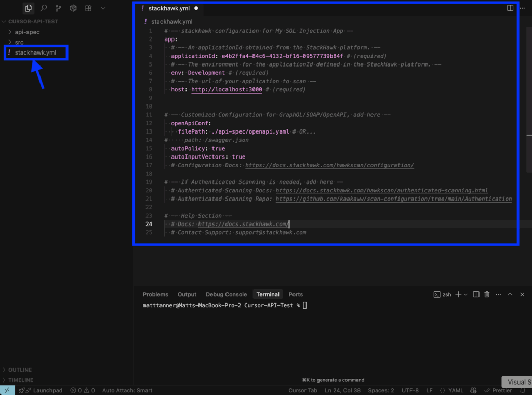Open the authenticated-scanning.html docs link

click(382, 190)
